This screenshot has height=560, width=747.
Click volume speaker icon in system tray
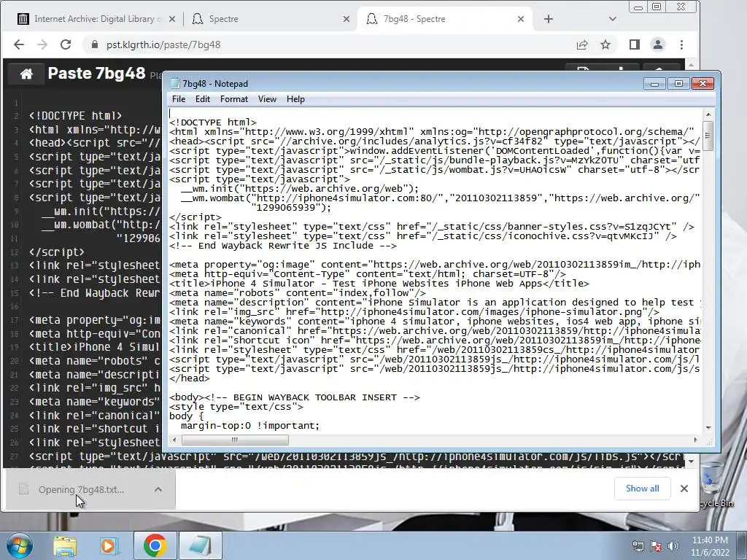673,546
